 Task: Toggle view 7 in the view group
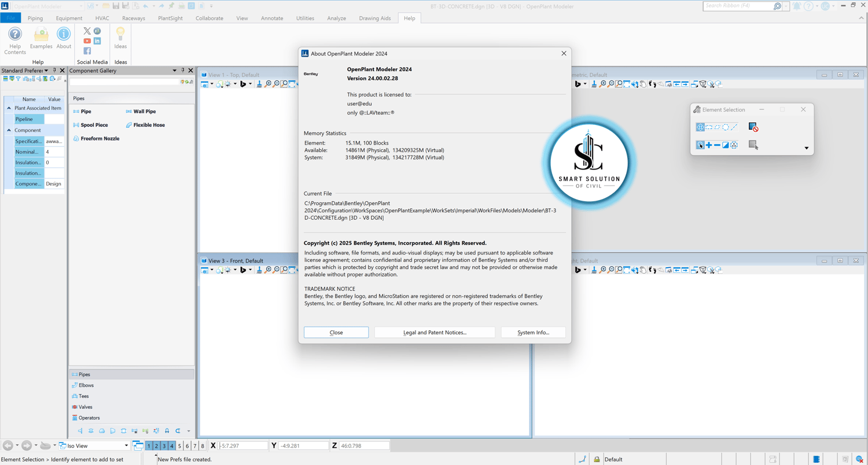click(194, 446)
